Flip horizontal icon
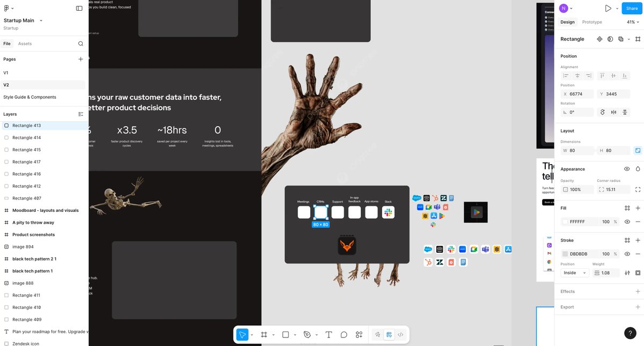The image size is (644, 346). tap(614, 112)
